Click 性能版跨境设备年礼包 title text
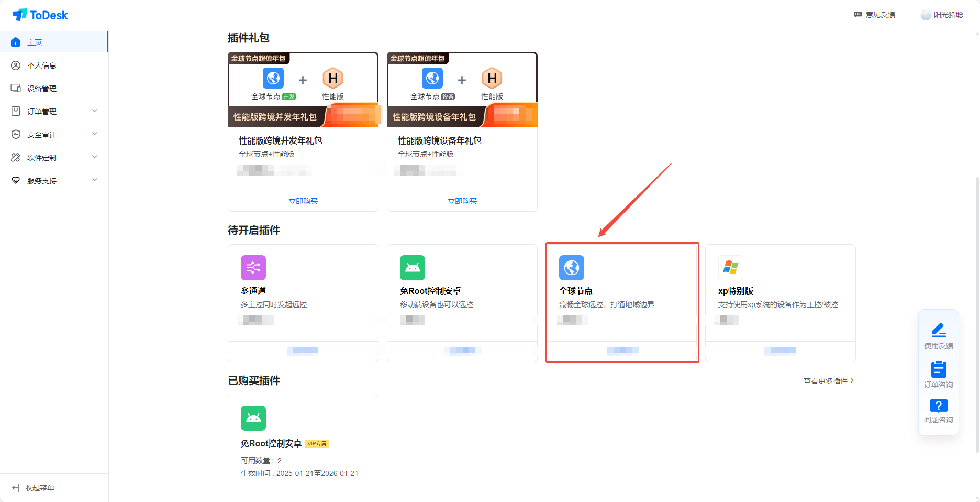Viewport: 980px width, 502px height. pos(440,140)
